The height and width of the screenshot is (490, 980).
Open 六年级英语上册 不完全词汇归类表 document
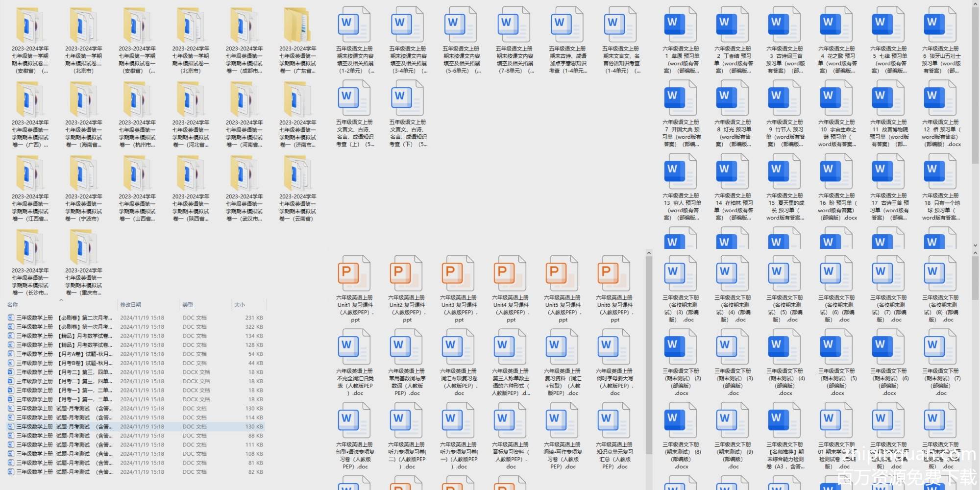pyautogui.click(x=355, y=363)
